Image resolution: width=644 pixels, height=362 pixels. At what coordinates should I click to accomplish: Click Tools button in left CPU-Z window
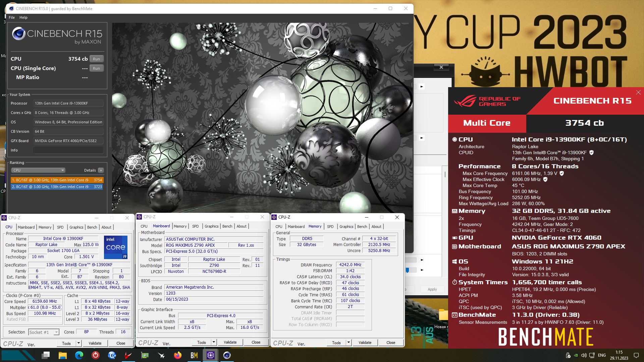(66, 343)
